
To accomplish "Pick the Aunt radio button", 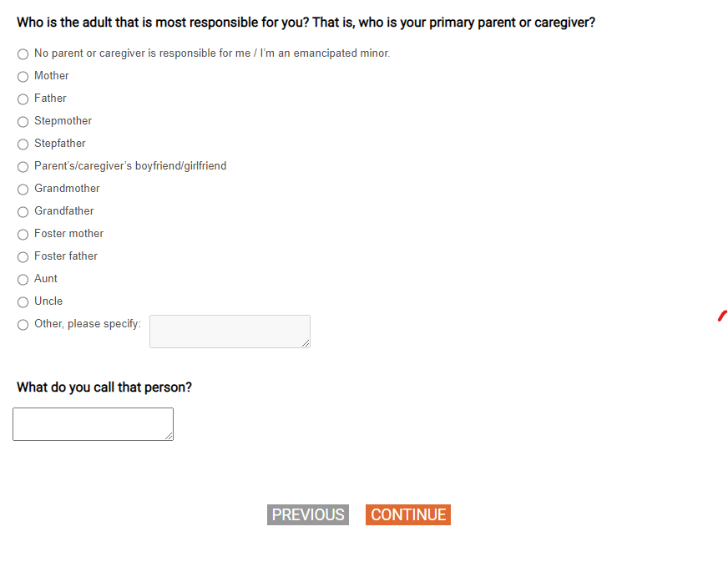I will click(23, 279).
